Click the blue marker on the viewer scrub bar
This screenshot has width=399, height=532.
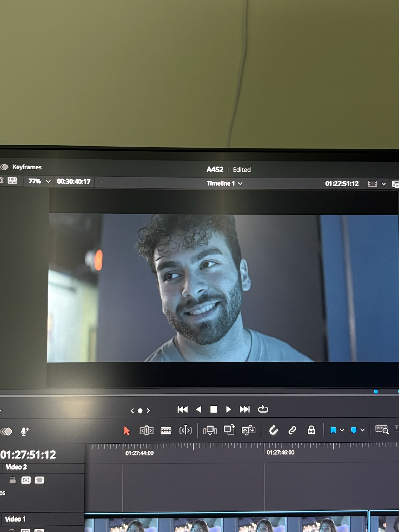click(x=376, y=391)
